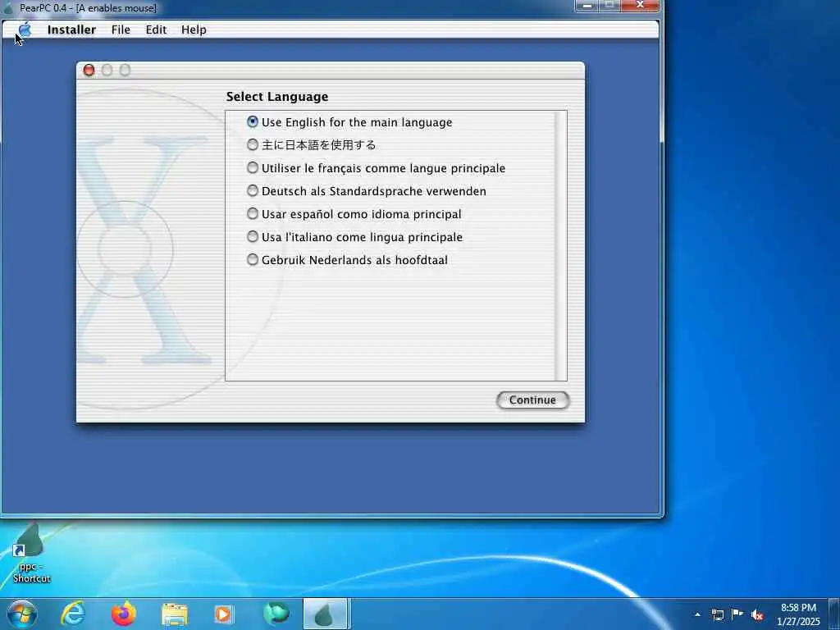Open the Installer menu
This screenshot has height=630, width=840.
[71, 30]
